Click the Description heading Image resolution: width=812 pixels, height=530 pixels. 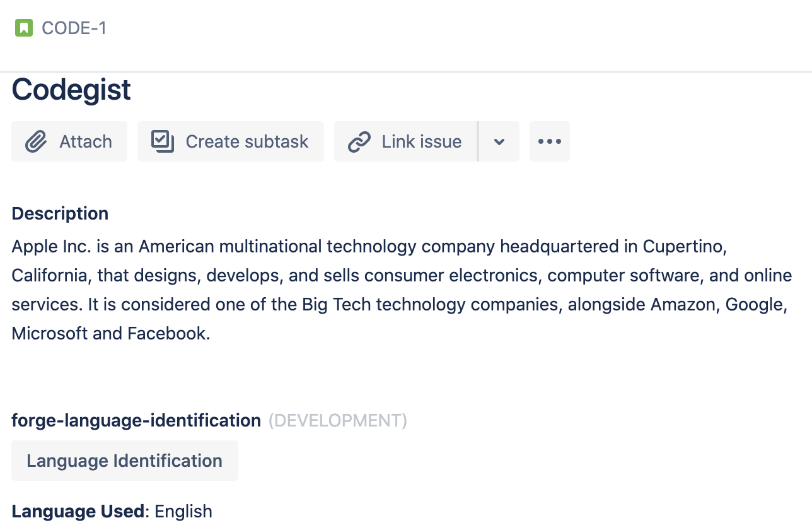coord(60,213)
